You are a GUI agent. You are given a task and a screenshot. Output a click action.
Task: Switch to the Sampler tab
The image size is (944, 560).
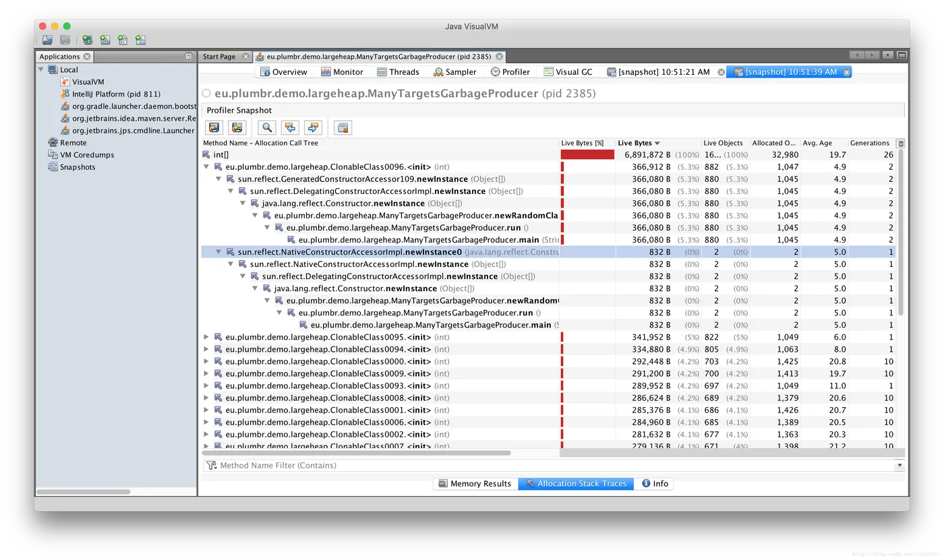pos(455,72)
